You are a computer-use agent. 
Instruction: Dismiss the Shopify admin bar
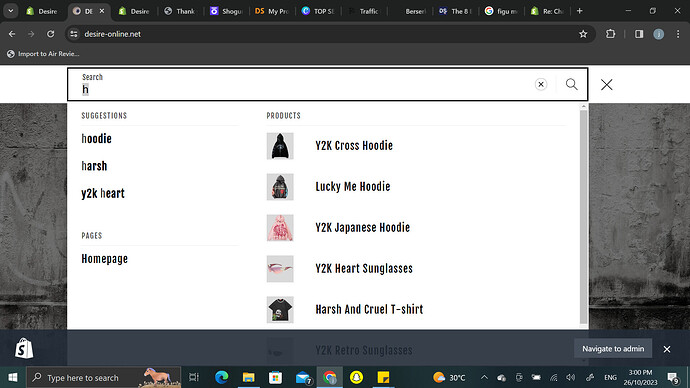coord(667,349)
